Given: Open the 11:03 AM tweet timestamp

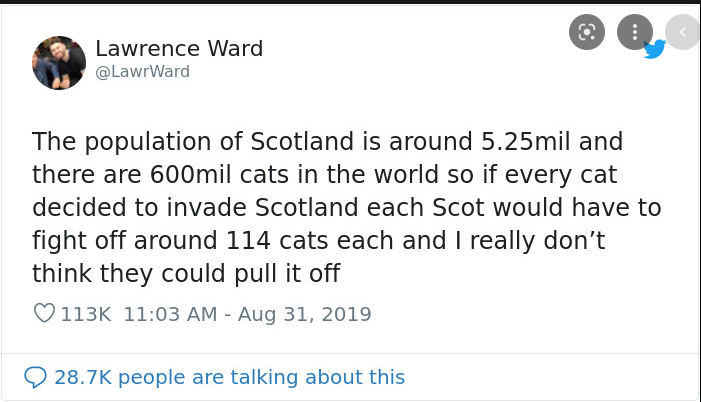Looking at the screenshot, I should click(169, 314).
